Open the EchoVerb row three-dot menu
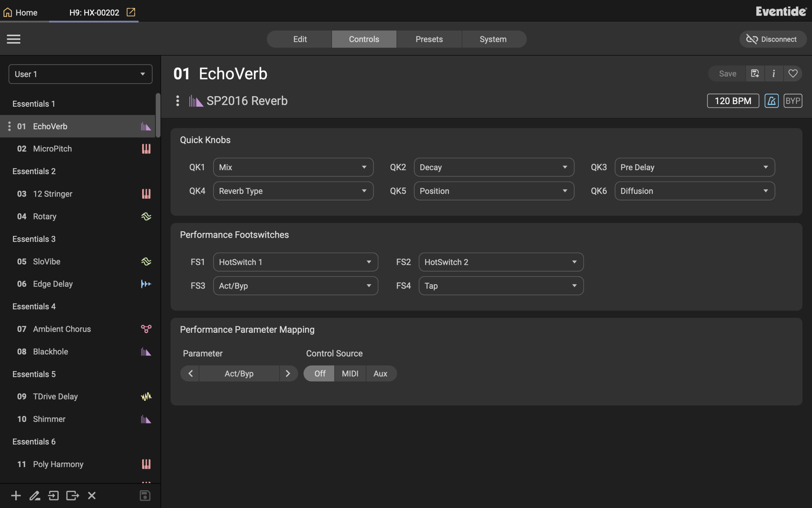This screenshot has width=812, height=508. 9,126
